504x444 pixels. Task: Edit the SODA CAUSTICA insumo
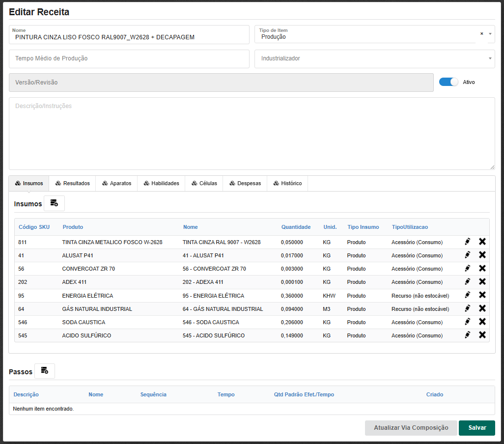[467, 322]
